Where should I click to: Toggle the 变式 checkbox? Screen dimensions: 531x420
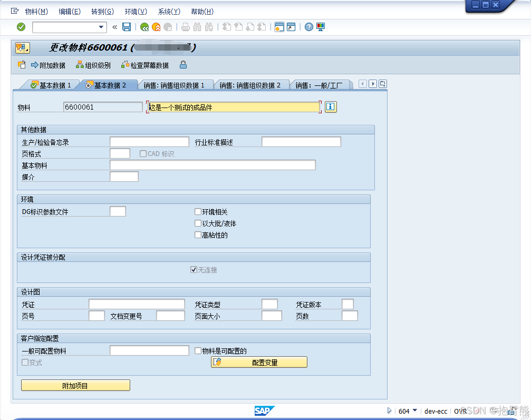pos(25,362)
